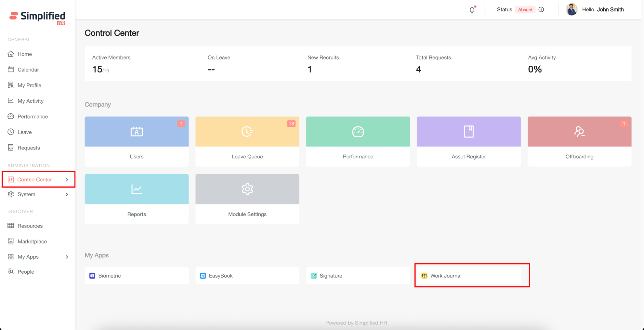Open the Biometric app tile
644x330 pixels.
[x=110, y=276]
